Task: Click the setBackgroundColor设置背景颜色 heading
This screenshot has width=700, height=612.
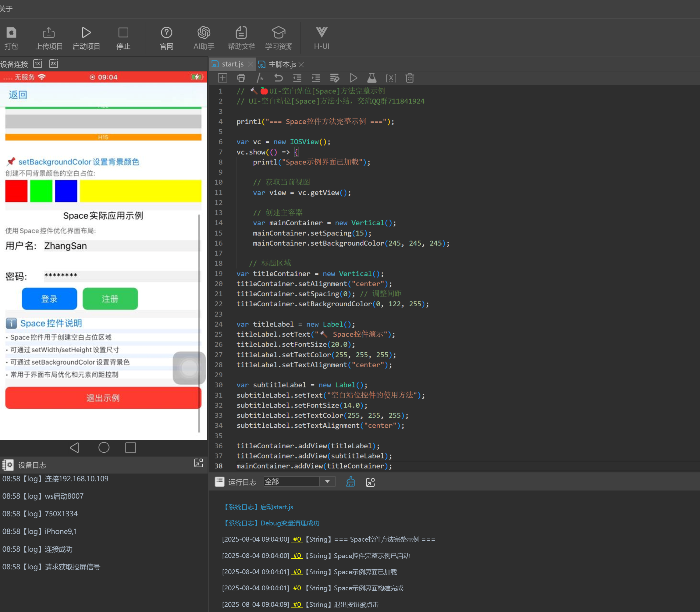Action: pos(79,162)
